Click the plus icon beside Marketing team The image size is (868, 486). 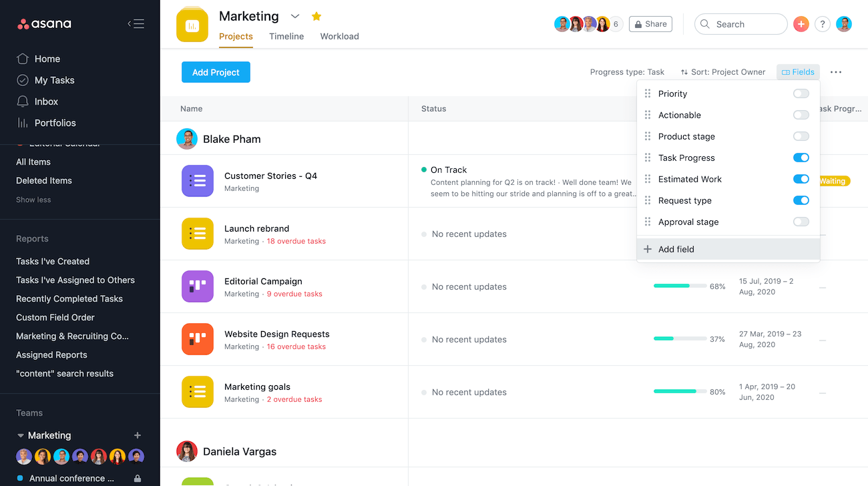(x=138, y=435)
